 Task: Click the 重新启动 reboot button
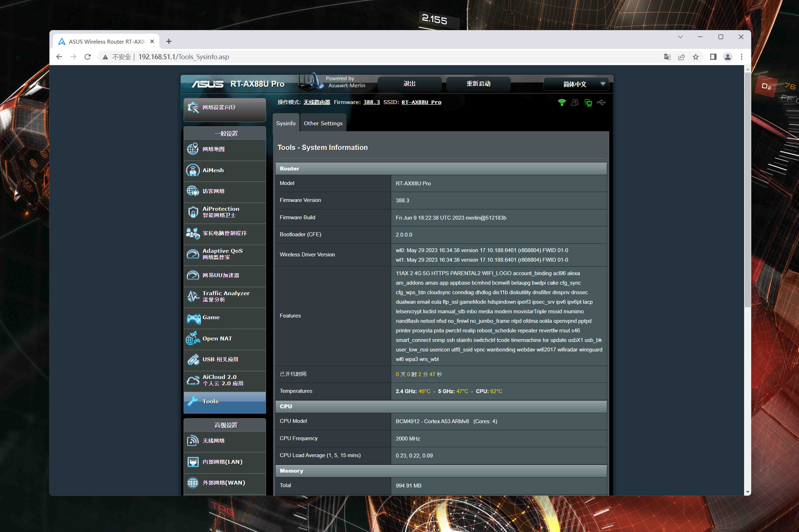(478, 84)
